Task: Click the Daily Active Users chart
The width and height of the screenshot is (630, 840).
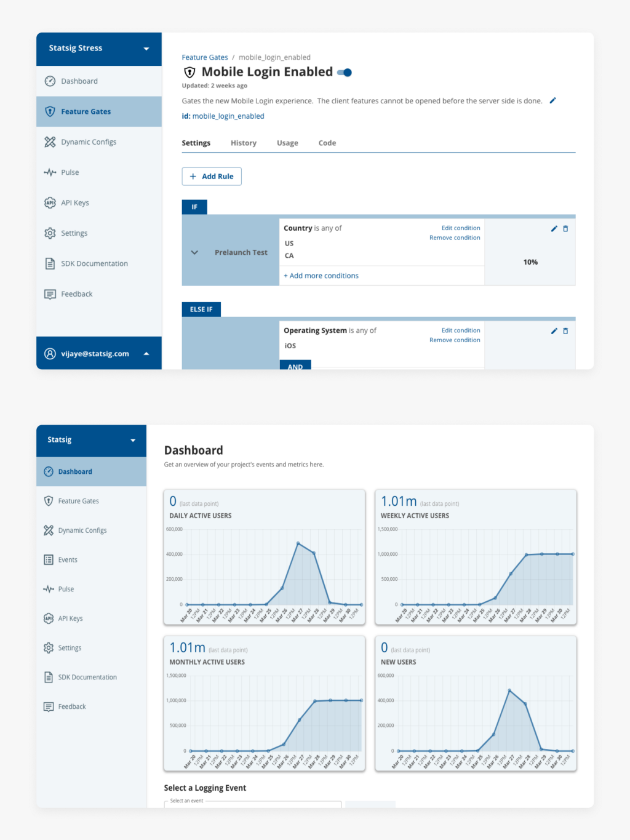Action: coord(265,557)
